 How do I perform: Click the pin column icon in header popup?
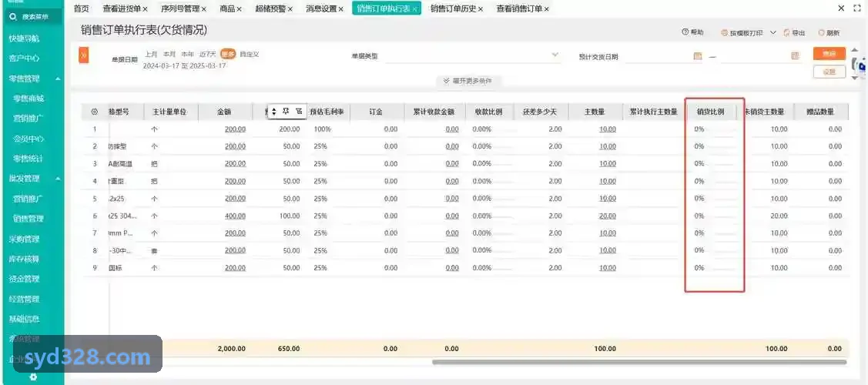click(x=287, y=111)
